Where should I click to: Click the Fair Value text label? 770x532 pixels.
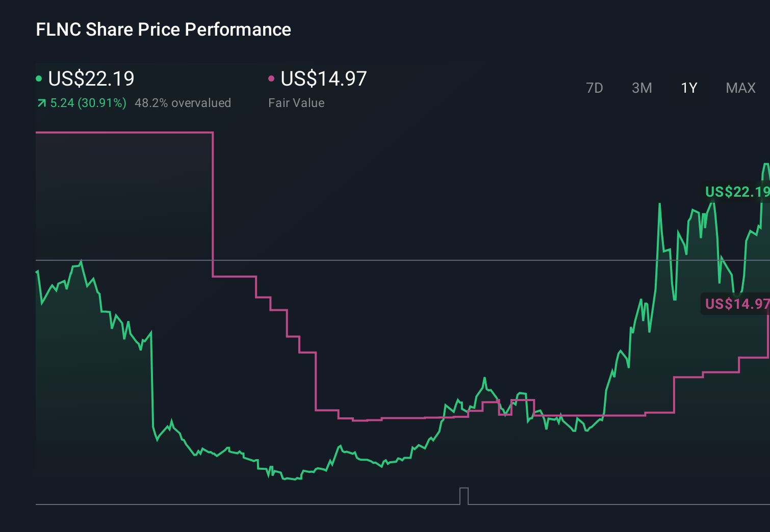pos(296,102)
